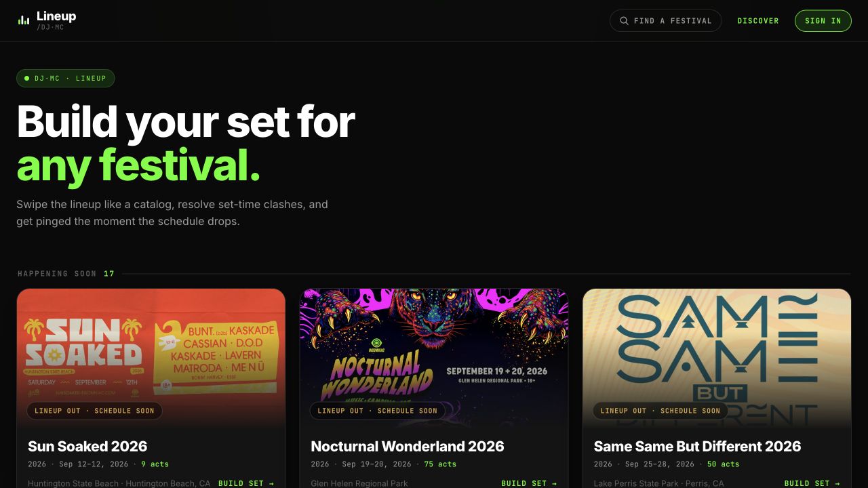Click the '/DJ·MC' subtitle under Lineup
The width and height of the screenshot is (868, 488).
[x=51, y=27]
